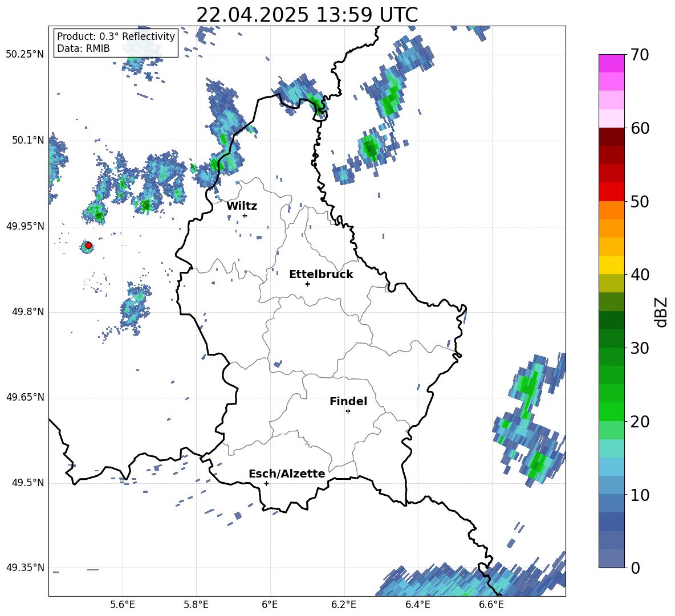Viewport: 675px width, 616px height.
Task: Click the Esch/Alzette city label
Action: 287,474
